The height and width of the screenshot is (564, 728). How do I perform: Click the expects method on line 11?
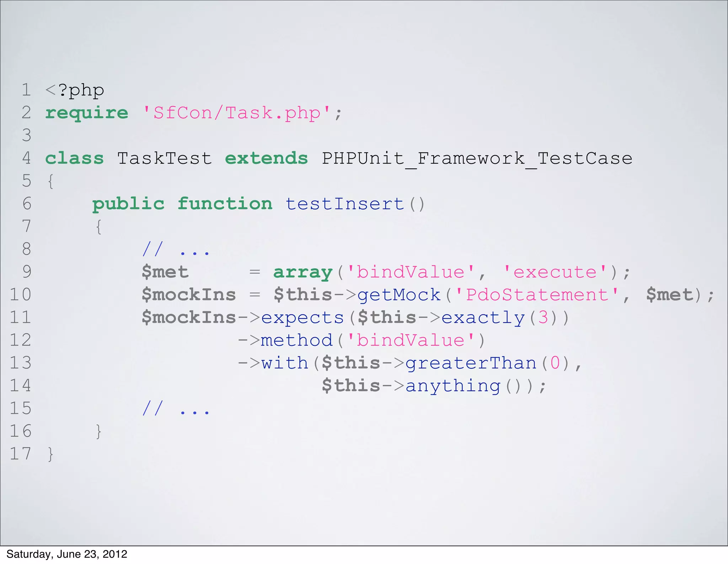point(303,318)
